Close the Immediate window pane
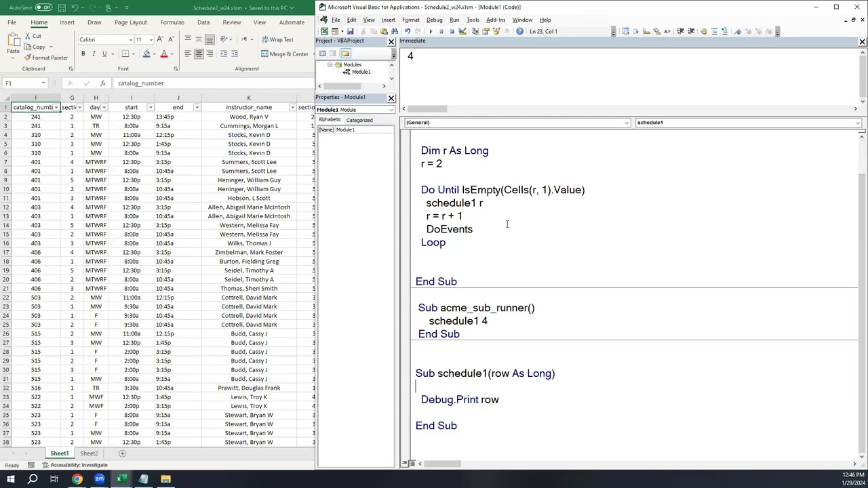The image size is (868, 488). pyautogui.click(x=862, y=41)
